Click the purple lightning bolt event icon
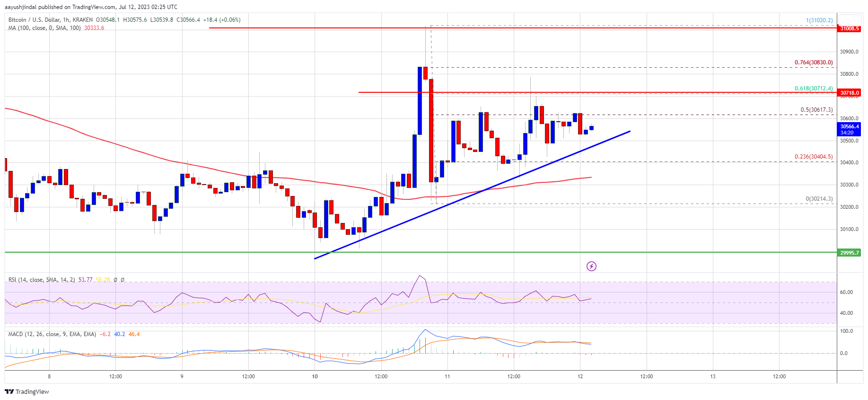 click(591, 267)
